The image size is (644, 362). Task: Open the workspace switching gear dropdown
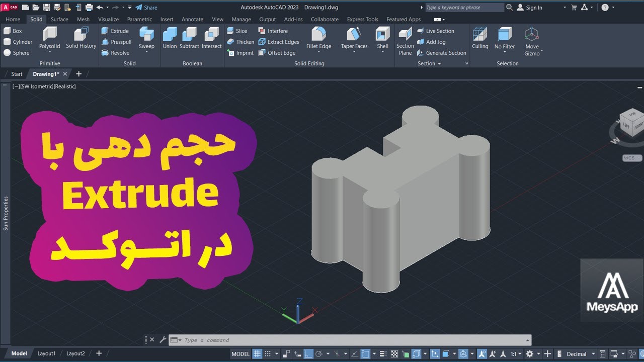538,354
